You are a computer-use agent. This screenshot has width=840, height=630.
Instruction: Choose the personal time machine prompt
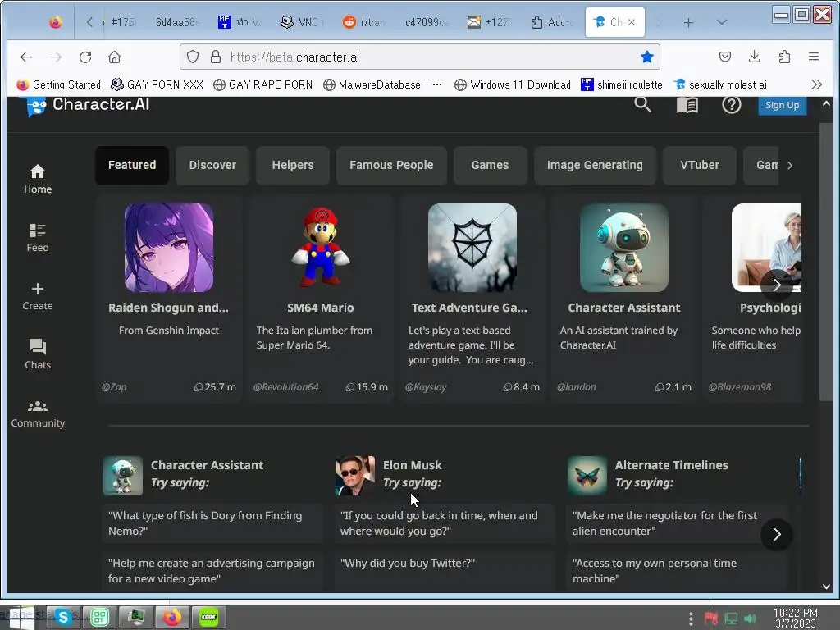pyautogui.click(x=677, y=571)
